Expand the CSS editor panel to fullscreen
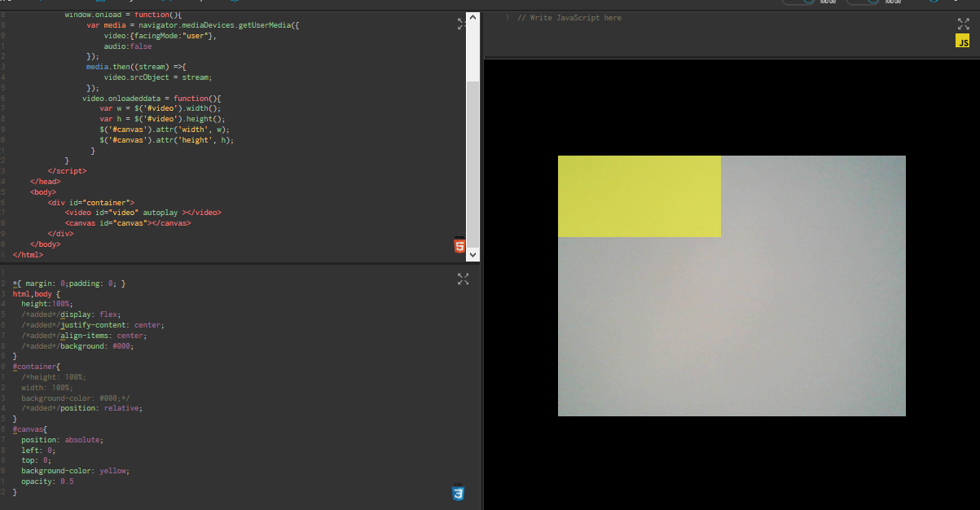This screenshot has height=510, width=980. (x=463, y=279)
